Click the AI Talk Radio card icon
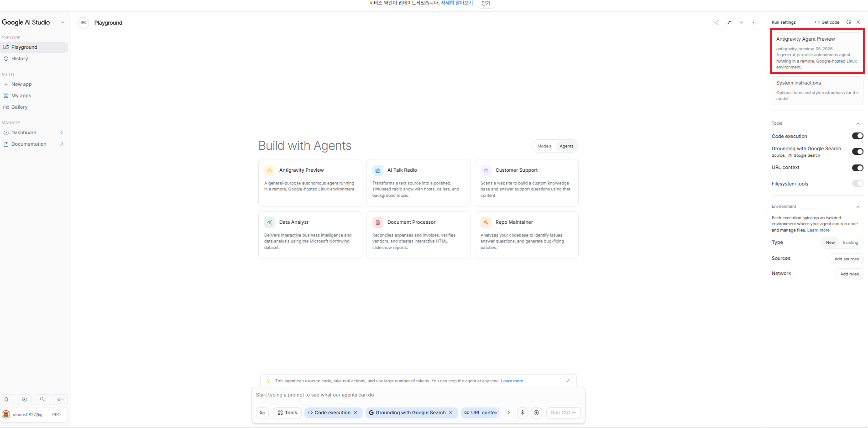The image size is (868, 428). 378,170
